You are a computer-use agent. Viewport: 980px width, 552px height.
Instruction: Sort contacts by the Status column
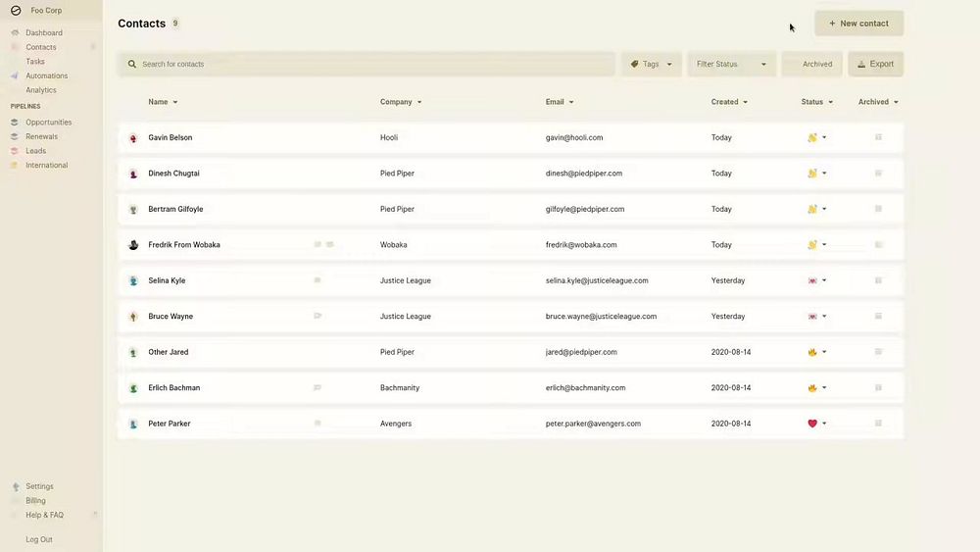coord(817,102)
